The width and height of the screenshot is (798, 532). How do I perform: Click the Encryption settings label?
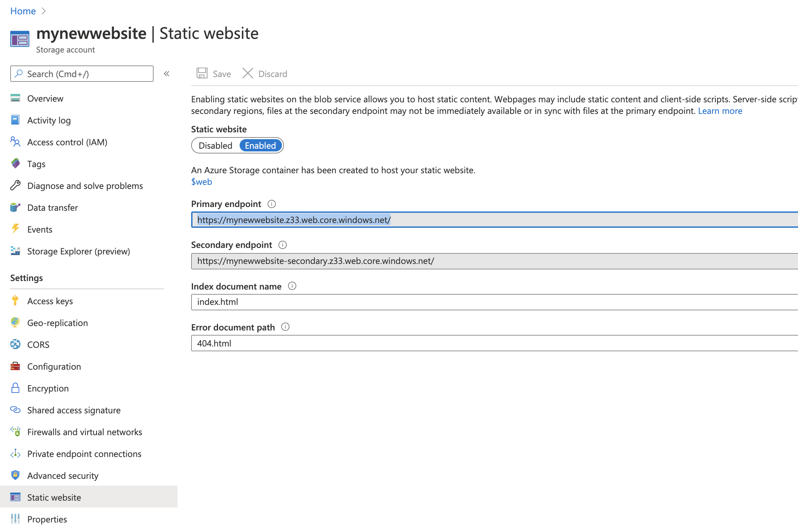(x=48, y=388)
